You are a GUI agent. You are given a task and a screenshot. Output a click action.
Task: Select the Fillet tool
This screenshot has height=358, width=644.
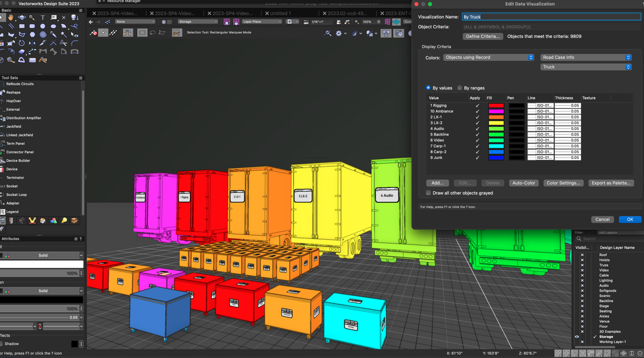pyautogui.click(x=75, y=43)
